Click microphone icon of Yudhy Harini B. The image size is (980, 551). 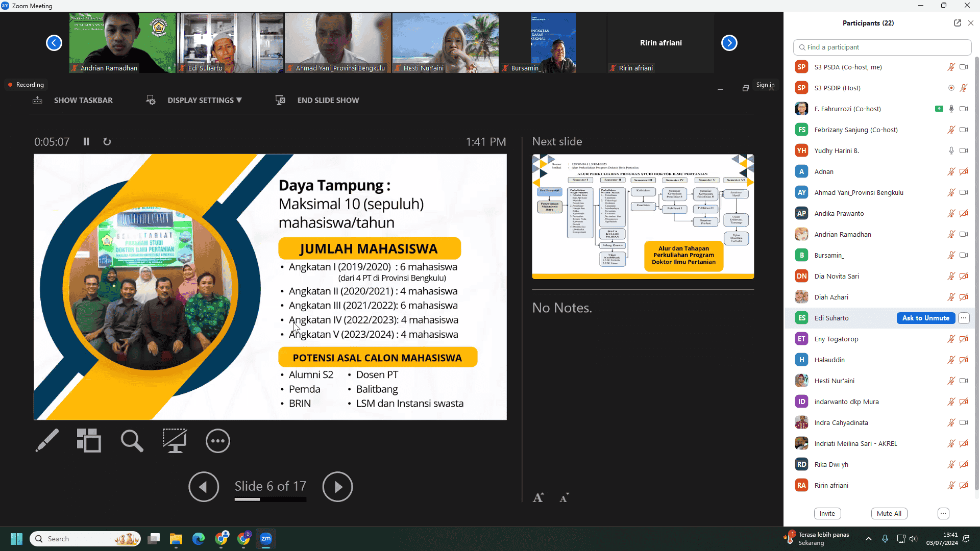(951, 151)
